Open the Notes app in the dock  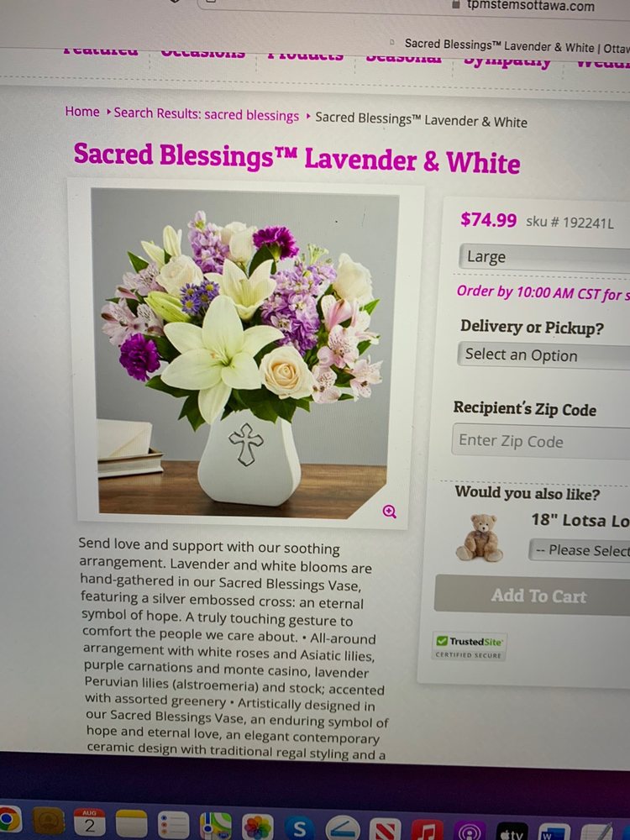tap(131, 823)
